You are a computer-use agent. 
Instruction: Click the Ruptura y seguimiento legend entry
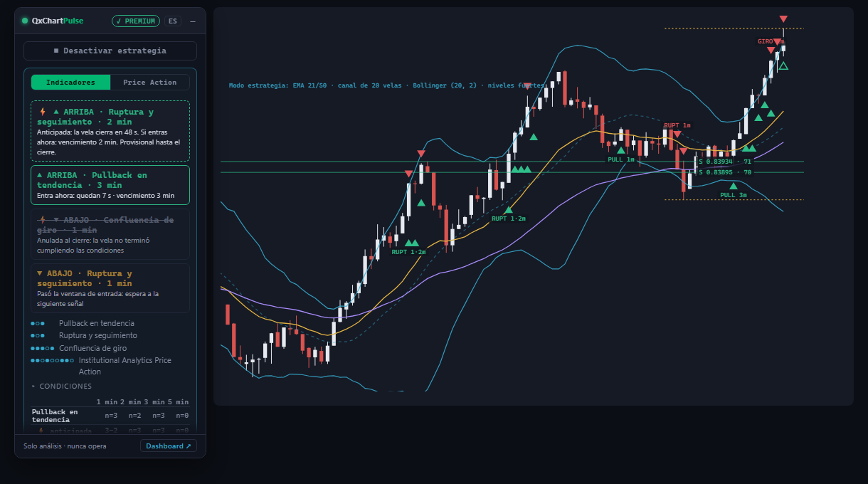[x=98, y=335]
